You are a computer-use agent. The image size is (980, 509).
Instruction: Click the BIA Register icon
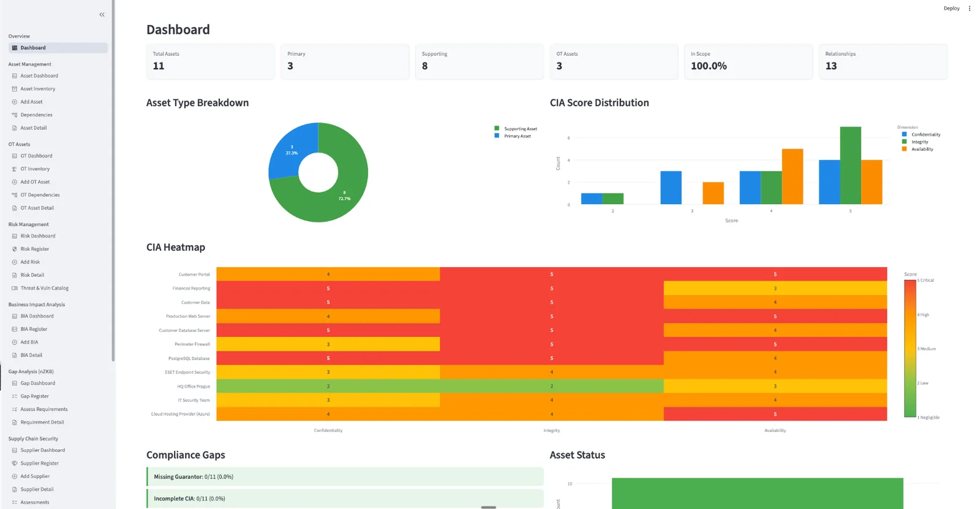point(15,330)
